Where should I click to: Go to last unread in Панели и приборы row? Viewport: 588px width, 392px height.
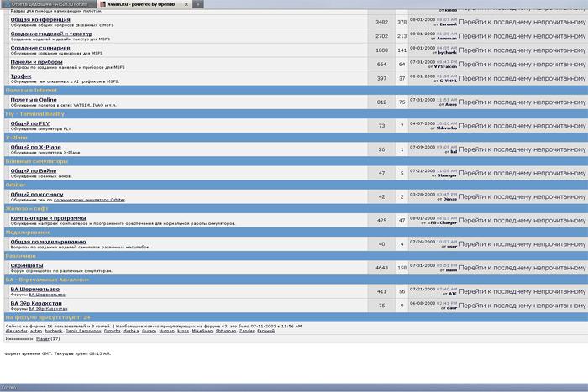pyautogui.click(x=522, y=64)
